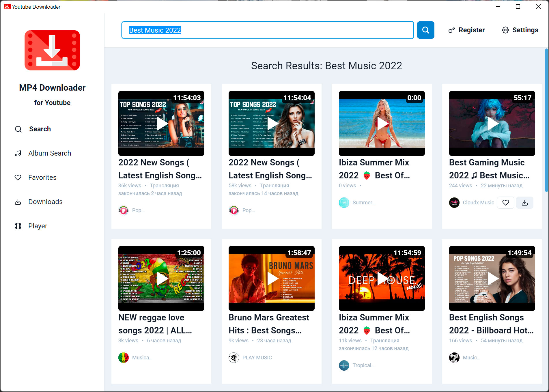
Task: Open the Downloads panel
Action: click(x=45, y=202)
